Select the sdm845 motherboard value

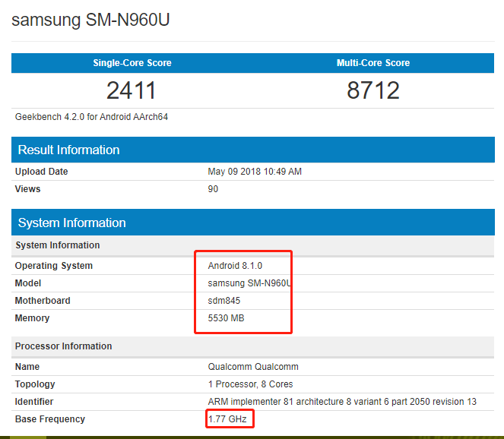click(x=224, y=300)
